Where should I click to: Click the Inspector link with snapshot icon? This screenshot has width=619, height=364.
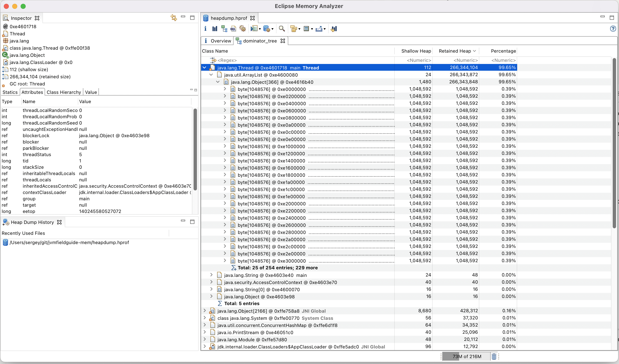tap(174, 18)
